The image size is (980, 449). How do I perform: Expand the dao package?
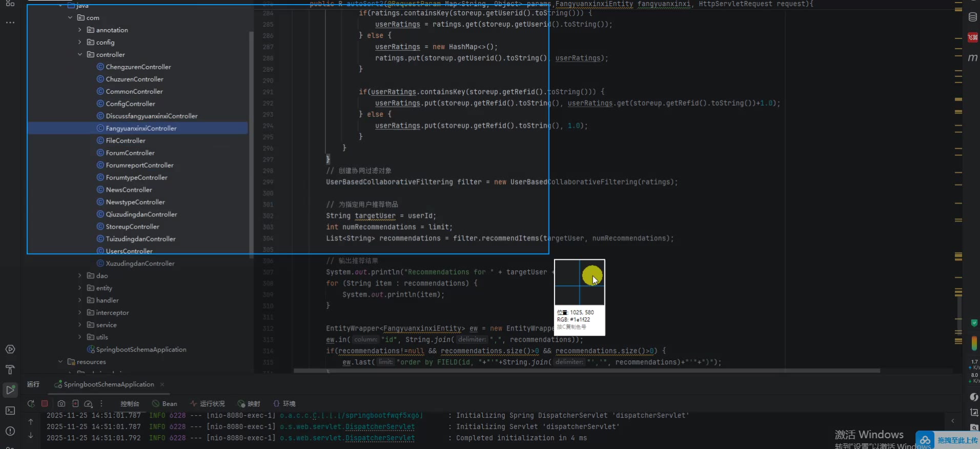[80, 276]
